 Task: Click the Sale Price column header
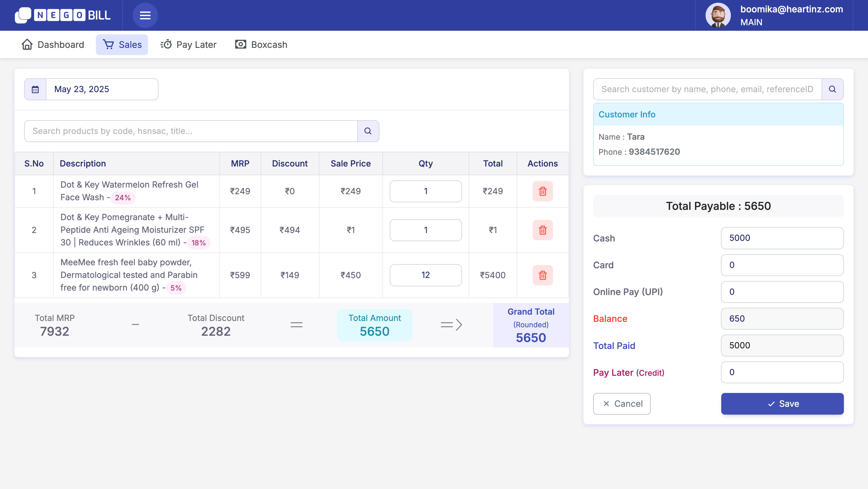[351, 164]
